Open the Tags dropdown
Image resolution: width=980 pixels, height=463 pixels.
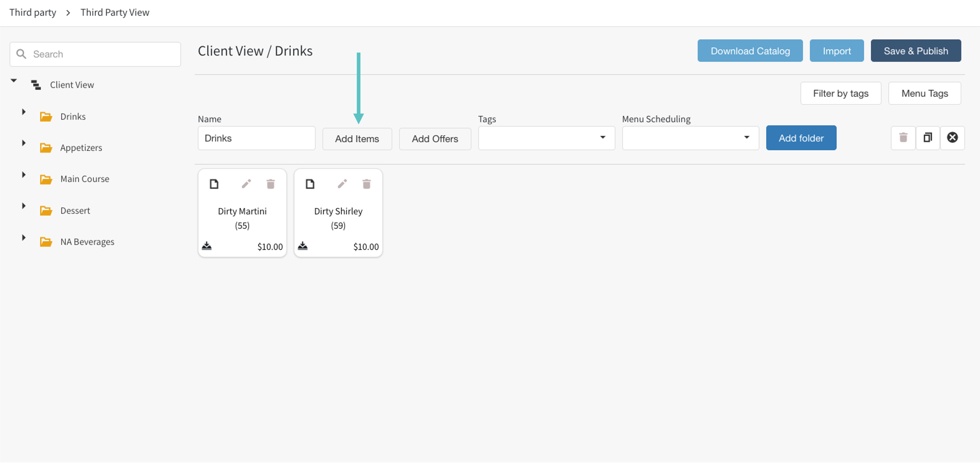tap(546, 138)
